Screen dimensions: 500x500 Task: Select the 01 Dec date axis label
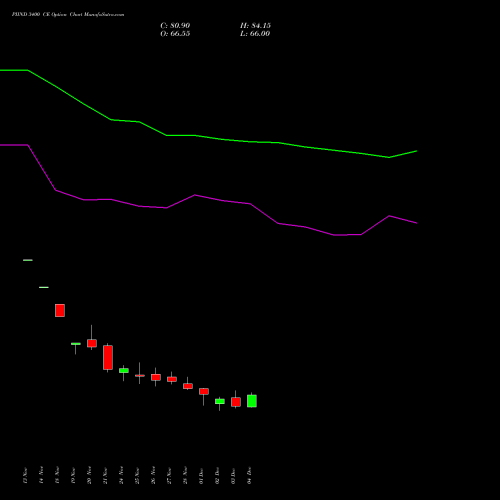coord(202,476)
